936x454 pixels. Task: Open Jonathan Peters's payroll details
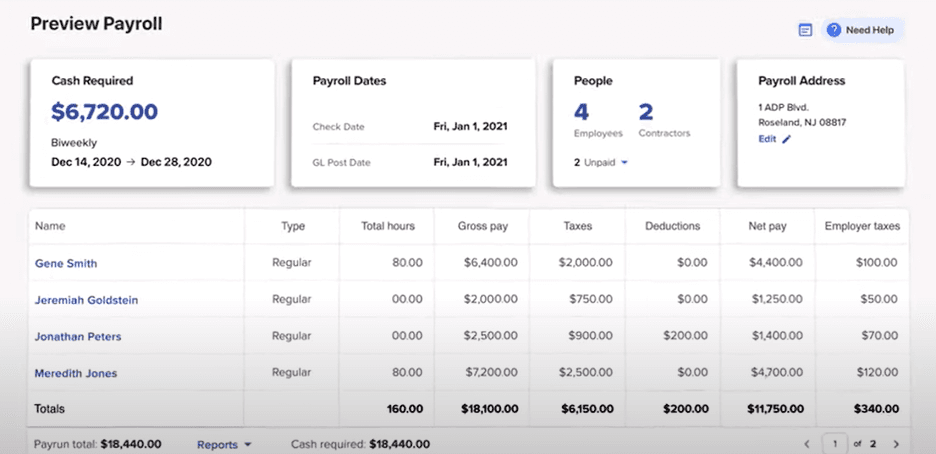(78, 336)
